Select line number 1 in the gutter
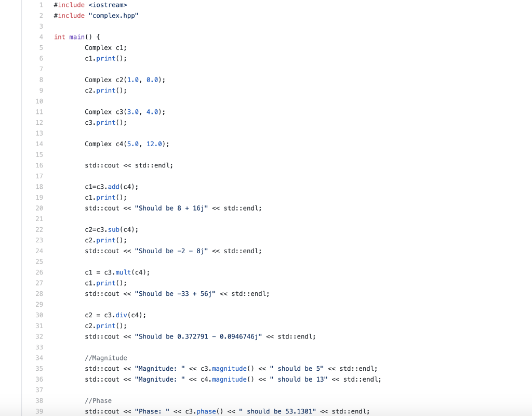Screen dimensions: 532x416 pos(41,5)
